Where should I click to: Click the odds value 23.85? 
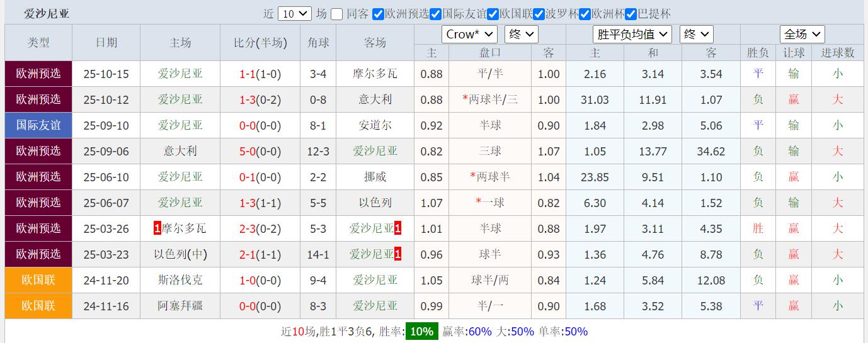[x=595, y=177]
